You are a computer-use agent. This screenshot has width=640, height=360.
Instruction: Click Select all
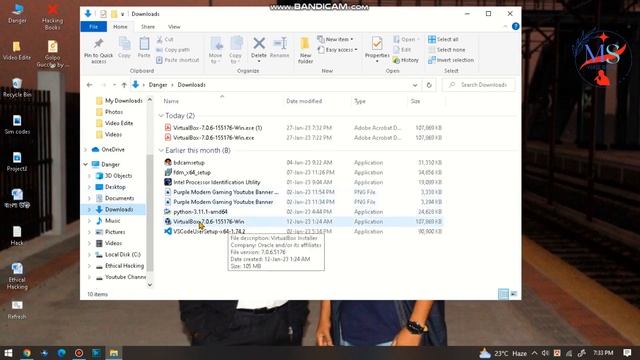point(443,40)
